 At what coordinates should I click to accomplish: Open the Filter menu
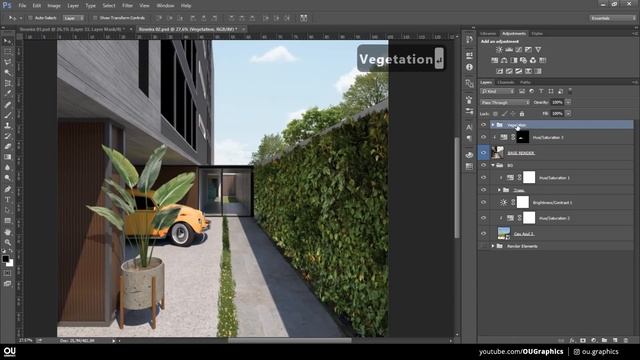[x=127, y=6]
